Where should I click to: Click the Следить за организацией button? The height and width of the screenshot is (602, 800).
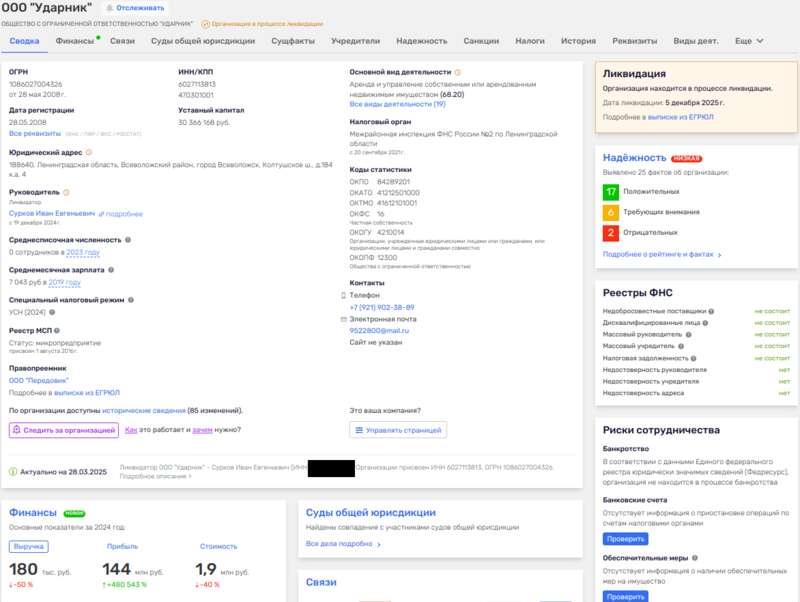64,430
